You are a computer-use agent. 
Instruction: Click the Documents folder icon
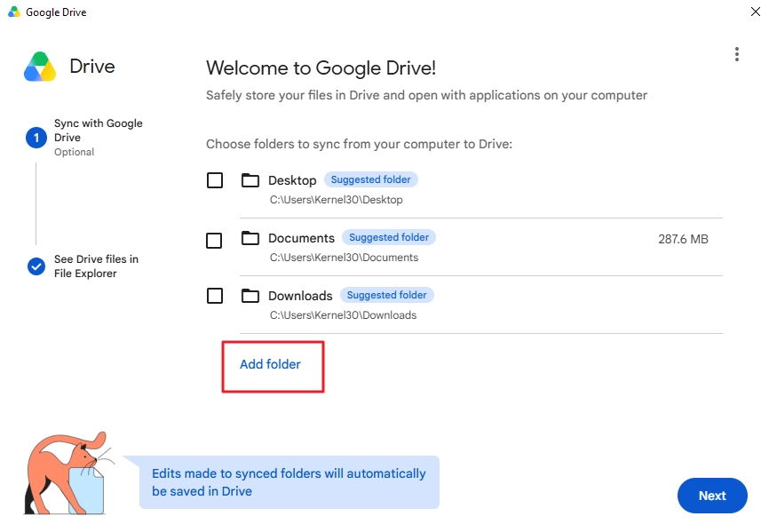click(x=250, y=238)
